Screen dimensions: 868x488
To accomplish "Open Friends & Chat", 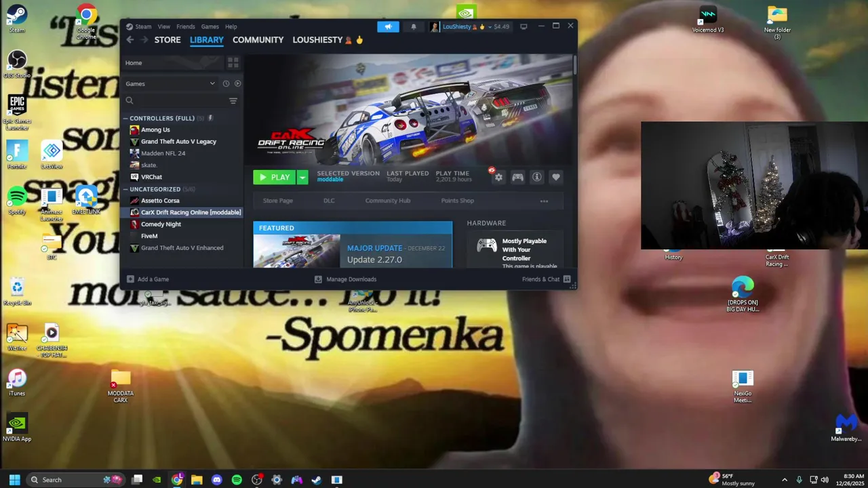I will [546, 279].
